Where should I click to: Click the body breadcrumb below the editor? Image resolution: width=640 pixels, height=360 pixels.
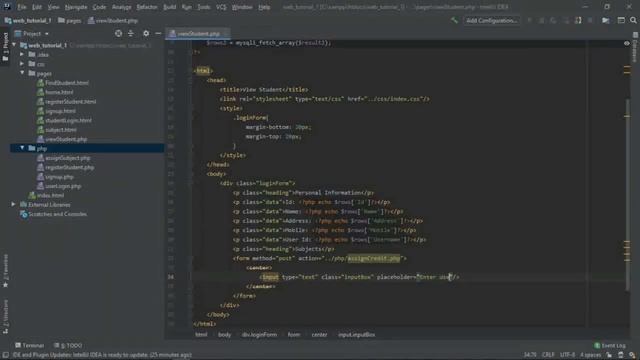pyautogui.click(x=224, y=335)
